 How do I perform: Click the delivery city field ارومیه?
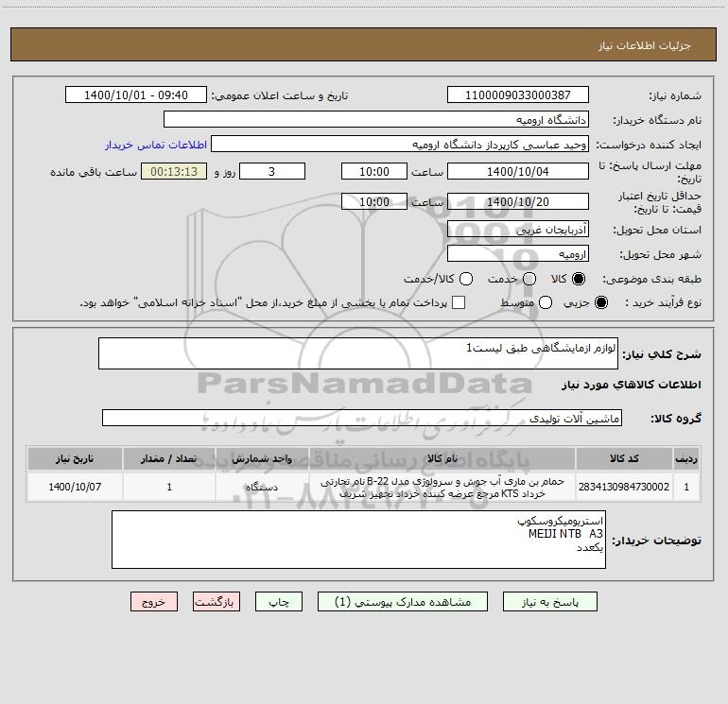click(518, 253)
